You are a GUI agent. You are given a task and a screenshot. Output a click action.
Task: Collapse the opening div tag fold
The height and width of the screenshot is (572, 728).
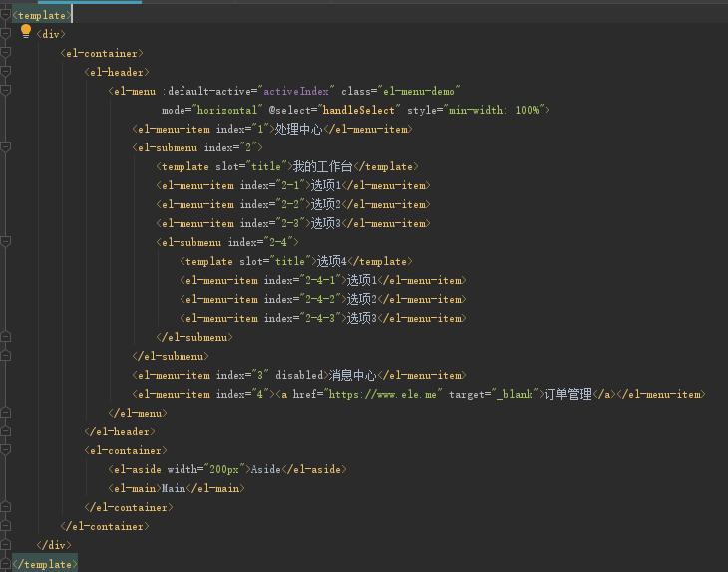coord(6,34)
